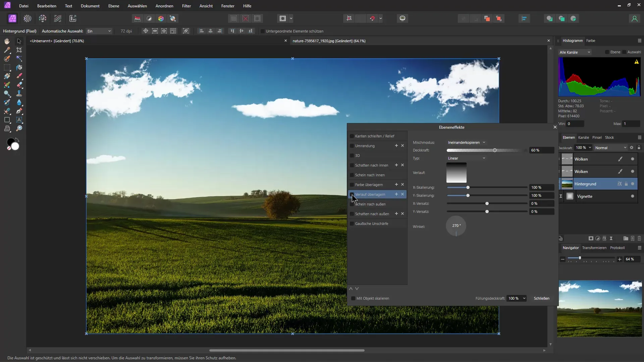Click the Zoom tool in toolbar

(19, 128)
